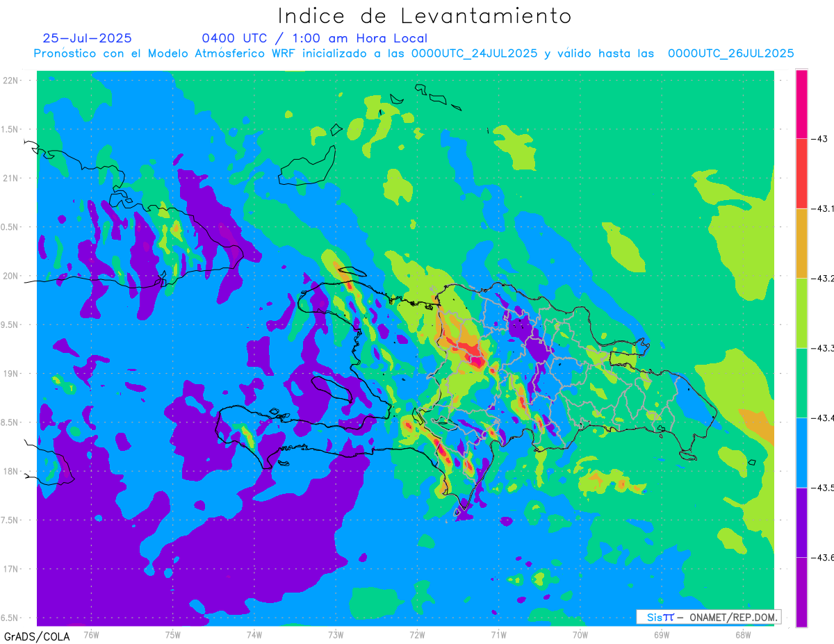Click the longitude label "71W"
The width and height of the screenshot is (834, 644).
499,634
